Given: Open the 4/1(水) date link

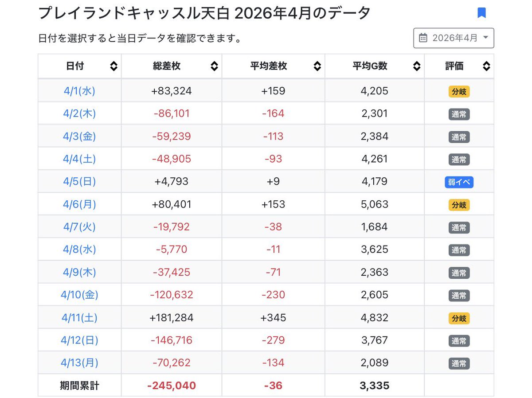Looking at the screenshot, I should (x=79, y=91).
